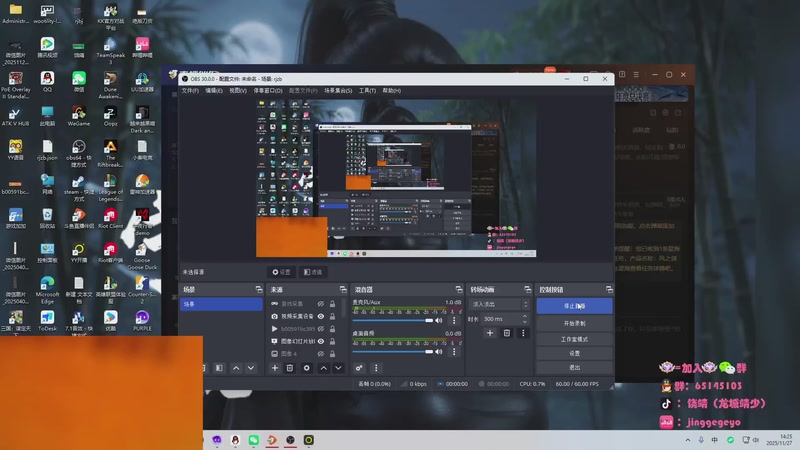Open the Riot Client desktop shortcut
800x450 pixels.
click(110, 218)
